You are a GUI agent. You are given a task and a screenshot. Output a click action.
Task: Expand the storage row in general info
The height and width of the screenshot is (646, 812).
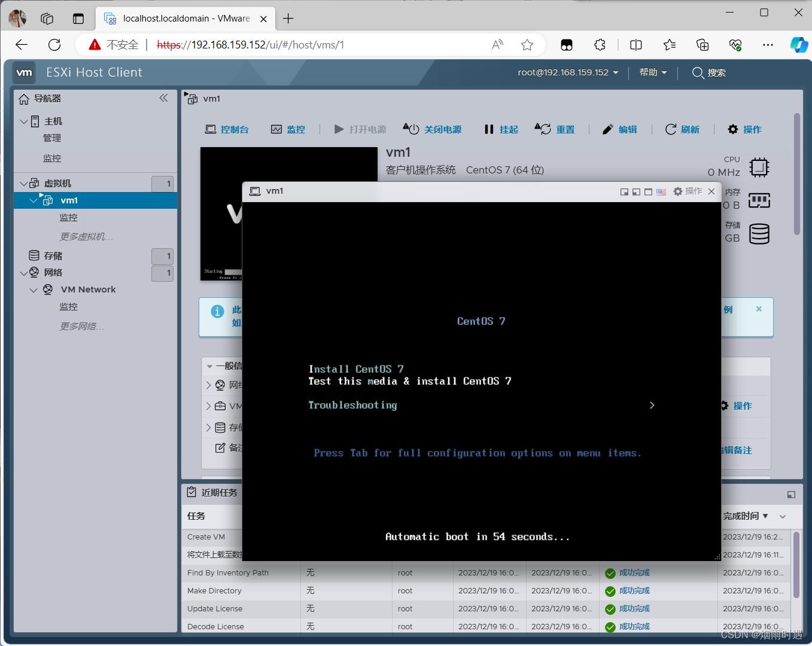209,428
